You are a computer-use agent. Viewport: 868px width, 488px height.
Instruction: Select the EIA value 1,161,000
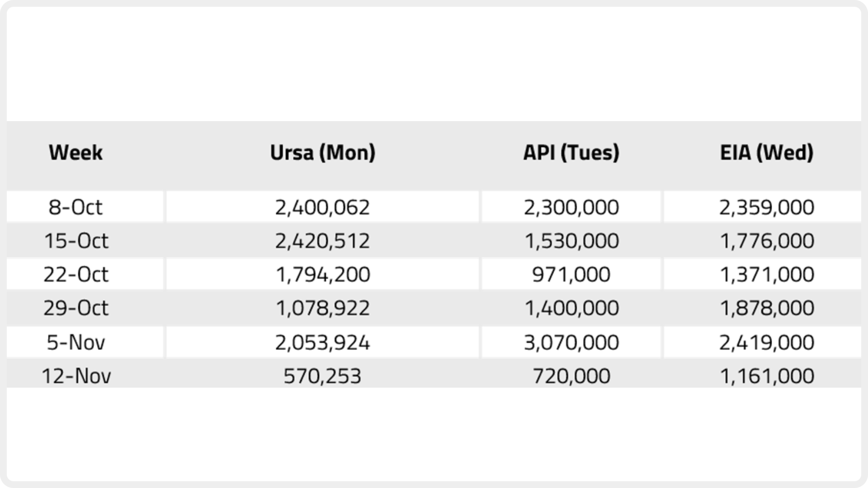[767, 376]
